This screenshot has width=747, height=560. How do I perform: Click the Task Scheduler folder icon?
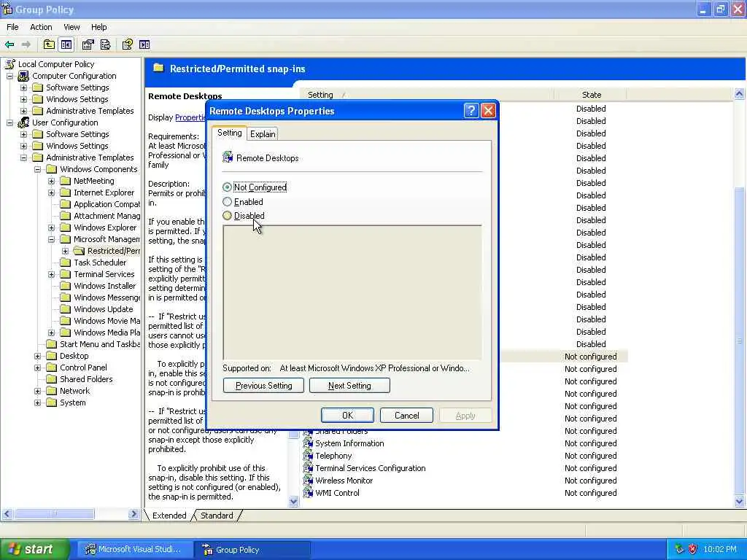65,262
